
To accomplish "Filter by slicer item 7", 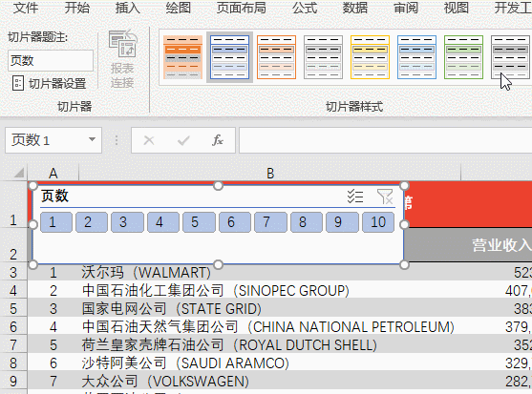I will 270,222.
